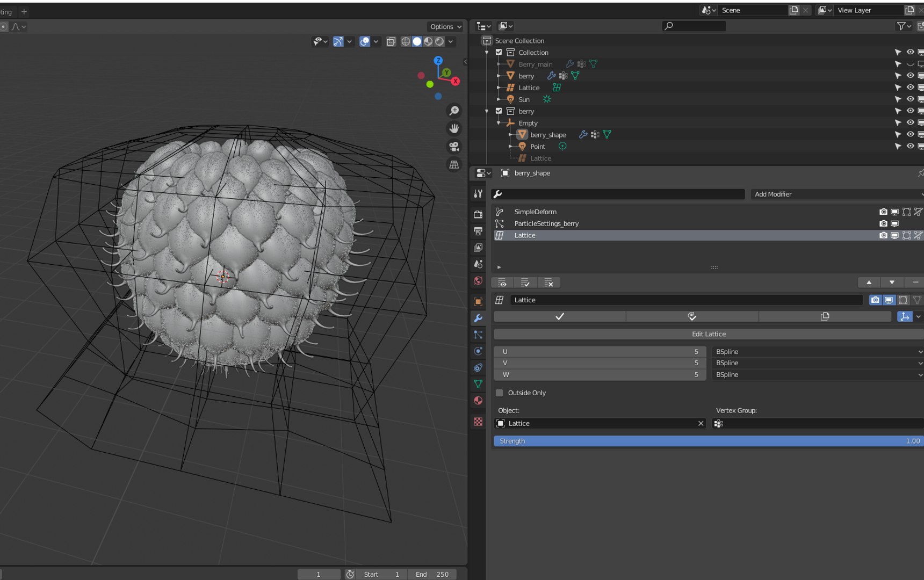Click apply all modifiers icon
924x580 pixels.
pyautogui.click(x=525, y=282)
